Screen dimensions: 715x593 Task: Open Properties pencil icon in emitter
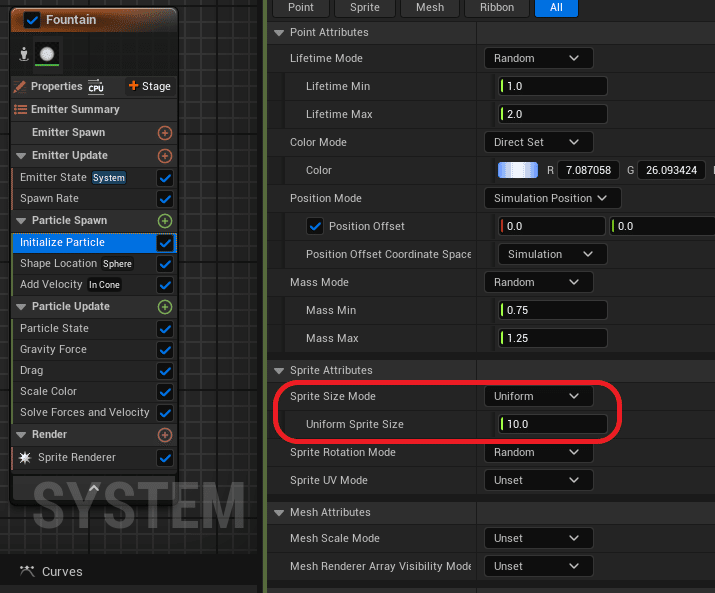(x=20, y=87)
